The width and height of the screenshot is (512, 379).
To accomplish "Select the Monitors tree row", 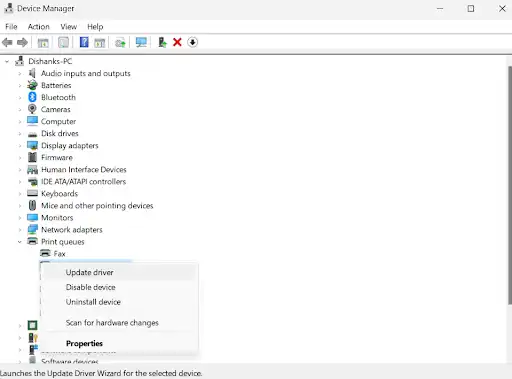I will point(57,218).
